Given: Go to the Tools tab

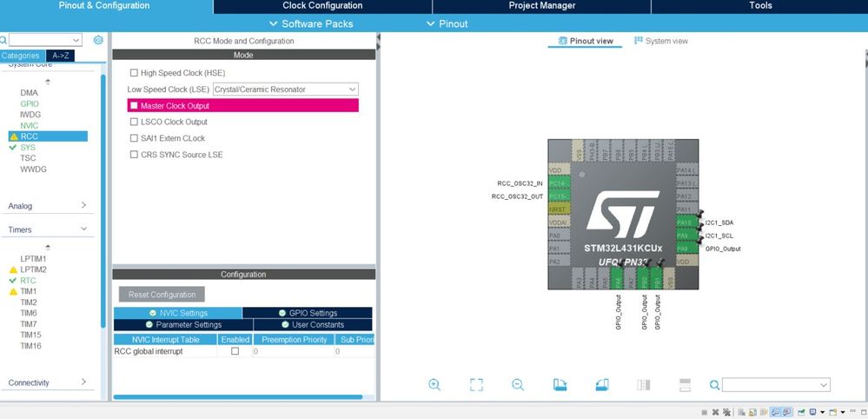Looking at the screenshot, I should pos(760,6).
